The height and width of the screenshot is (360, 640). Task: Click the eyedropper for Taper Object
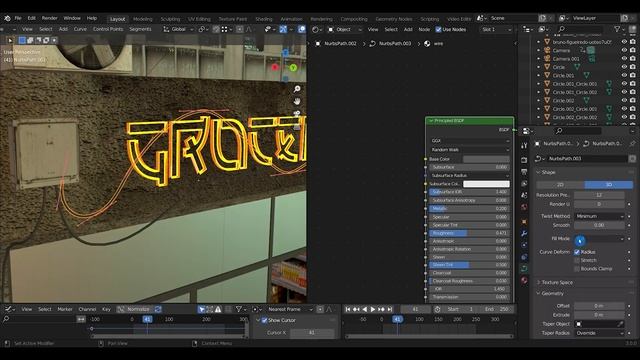click(x=620, y=324)
